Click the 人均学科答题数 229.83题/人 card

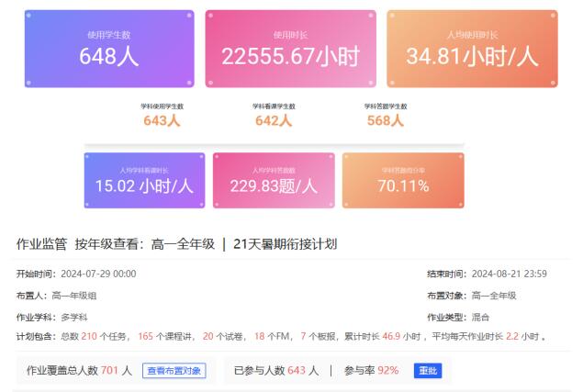274,180
